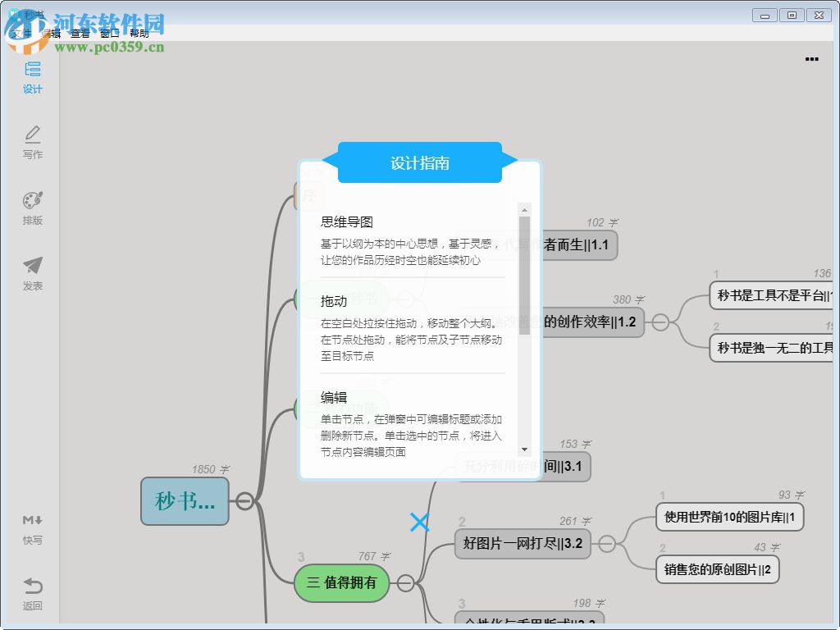The image size is (840, 630).
Task: Collapse the 好图片一网打尽 node children
Action: click(x=608, y=543)
